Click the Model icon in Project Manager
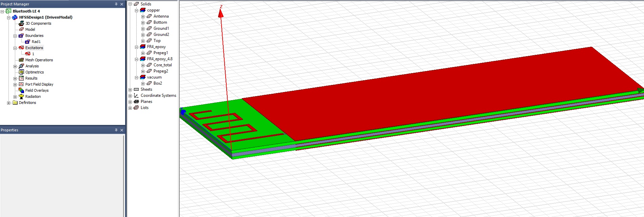This screenshot has width=644, height=217. coord(21,29)
